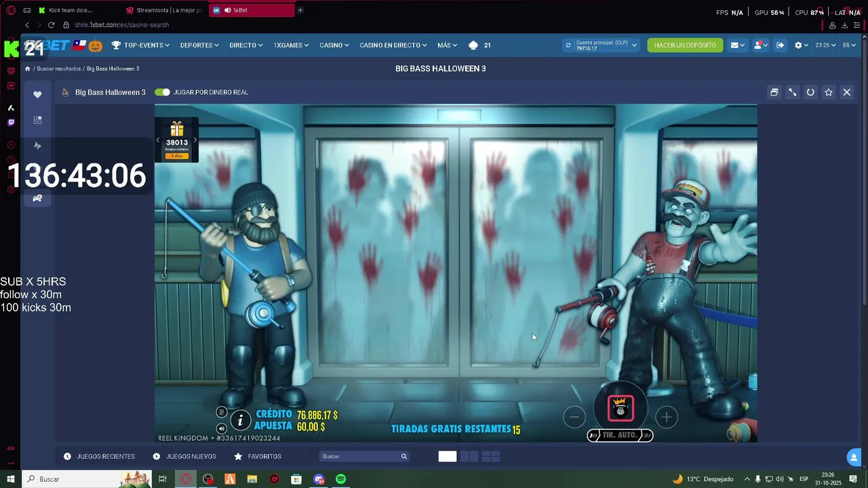The image size is (868, 488).
Task: Open Juegos nuevos list
Action: coord(184,456)
